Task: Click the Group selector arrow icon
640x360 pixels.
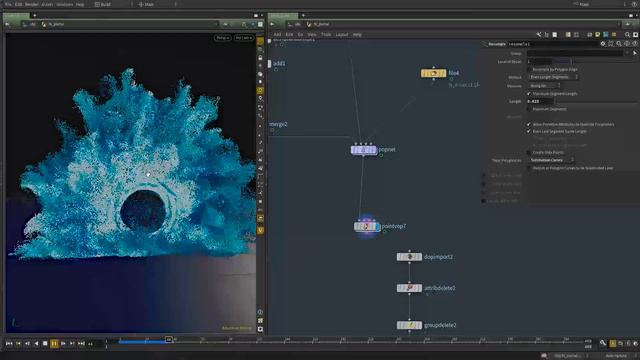Action: click(x=635, y=53)
